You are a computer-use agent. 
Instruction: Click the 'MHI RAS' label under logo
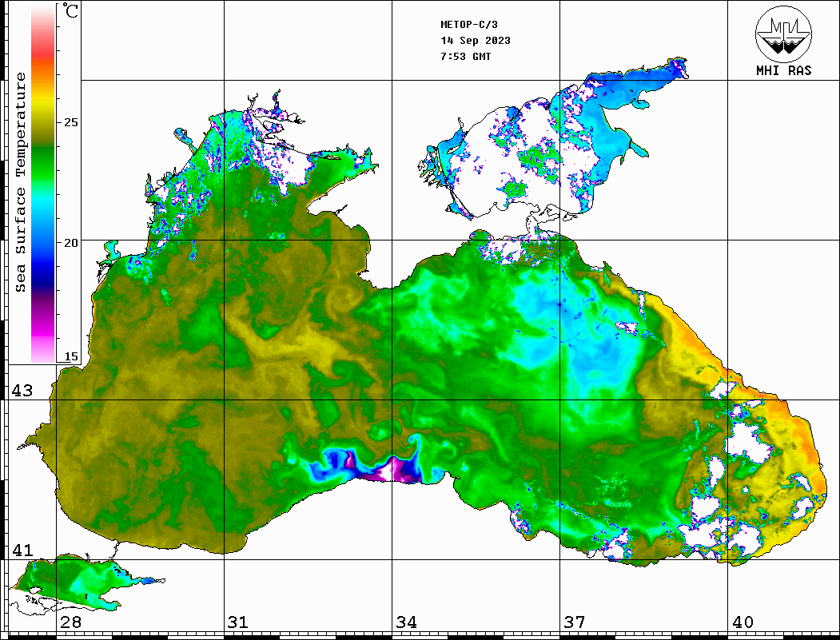pyautogui.click(x=783, y=70)
